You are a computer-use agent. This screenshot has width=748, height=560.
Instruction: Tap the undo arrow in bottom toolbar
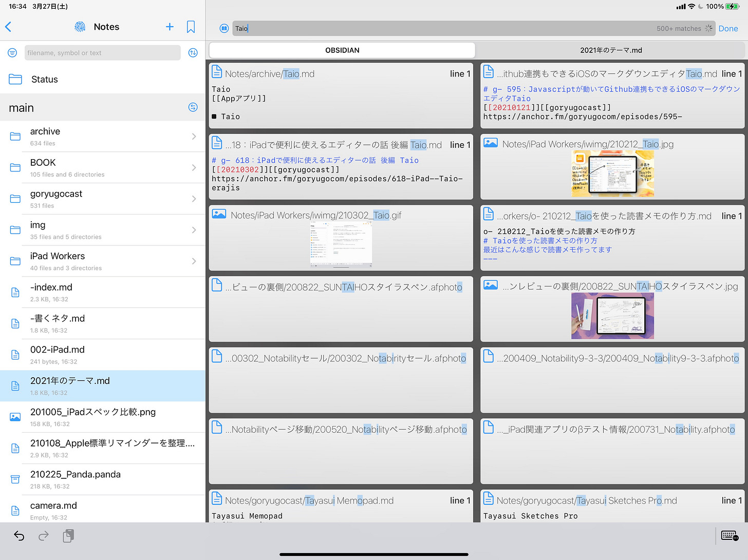point(19,536)
